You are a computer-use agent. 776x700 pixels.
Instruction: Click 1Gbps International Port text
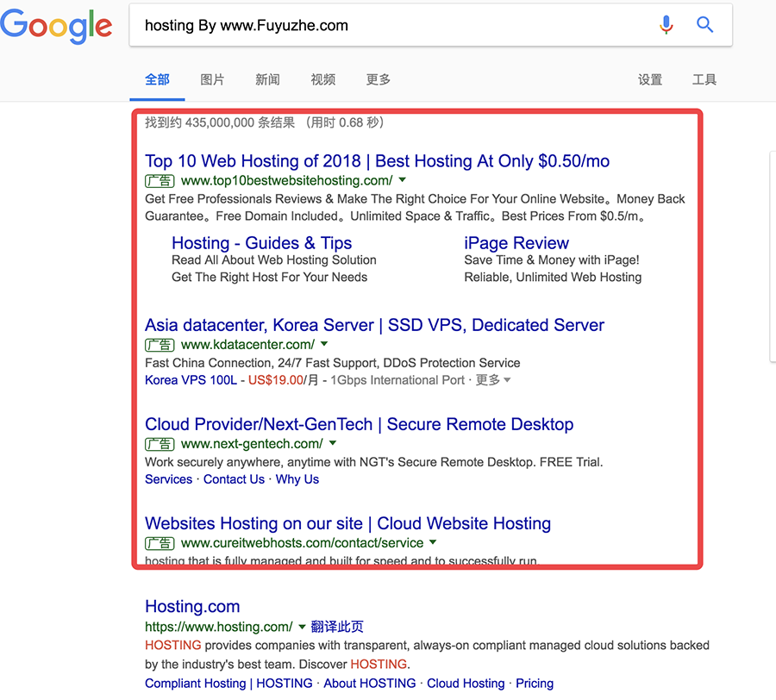[x=397, y=380]
